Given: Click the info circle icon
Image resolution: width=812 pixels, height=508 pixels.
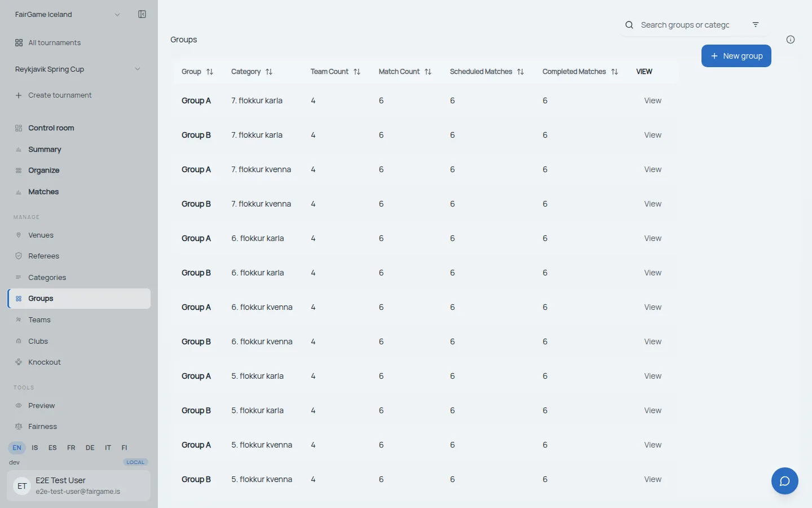Looking at the screenshot, I should 791,40.
